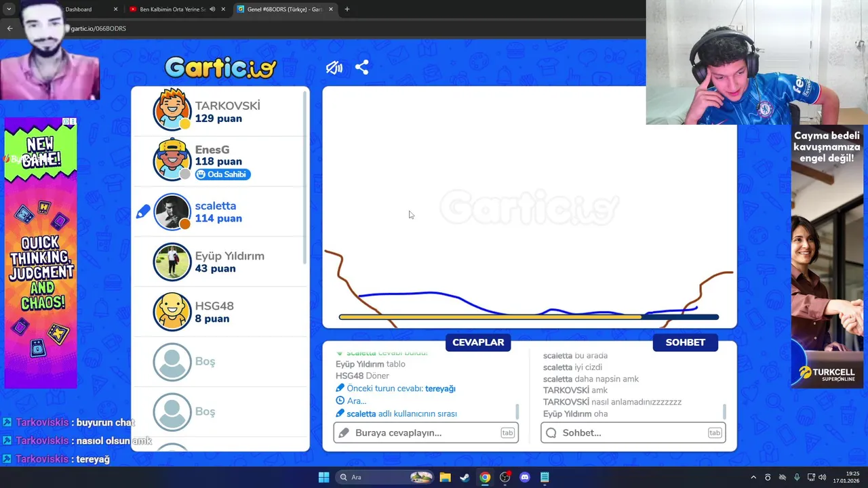Show hidden system tray icons
This screenshot has width=868, height=488.
[753, 477]
